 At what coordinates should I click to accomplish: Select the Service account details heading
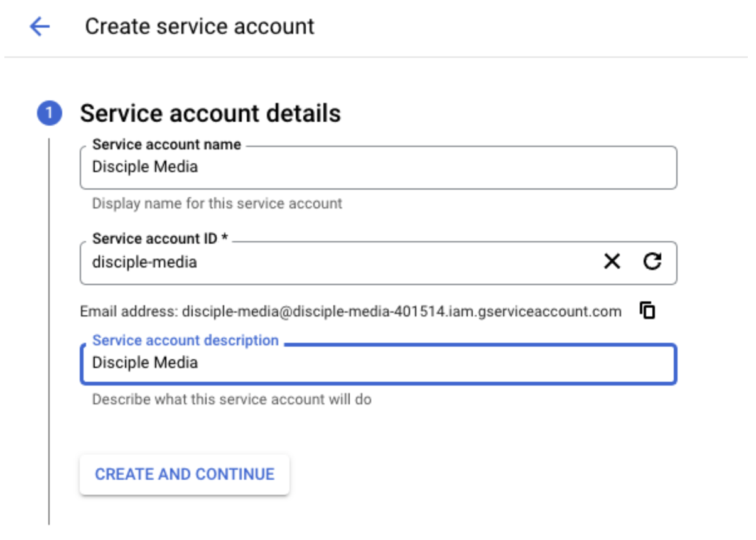210,114
